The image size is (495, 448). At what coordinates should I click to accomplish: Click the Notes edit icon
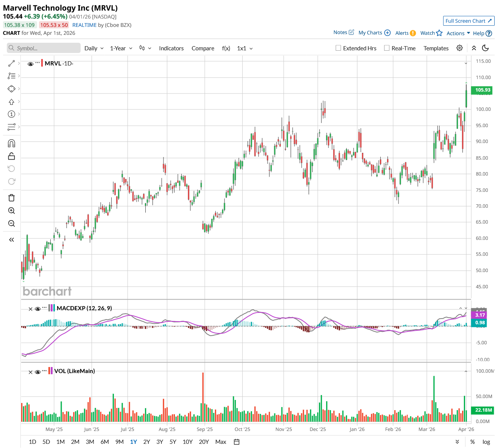[x=351, y=33]
